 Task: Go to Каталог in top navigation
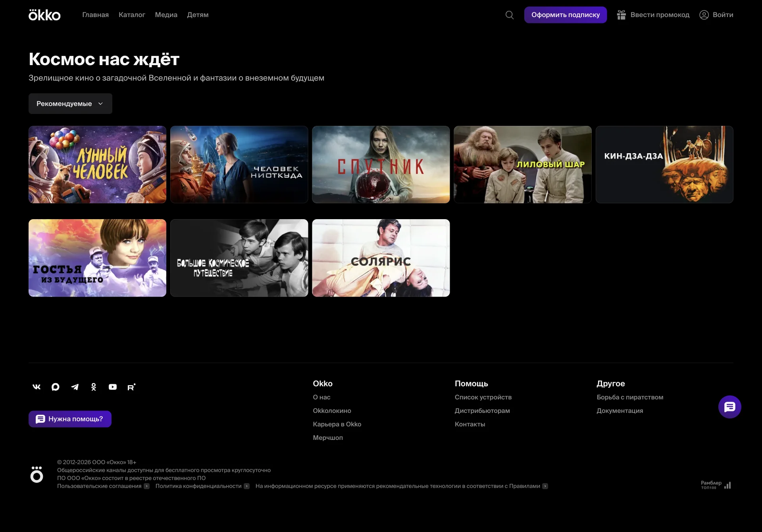click(x=132, y=15)
